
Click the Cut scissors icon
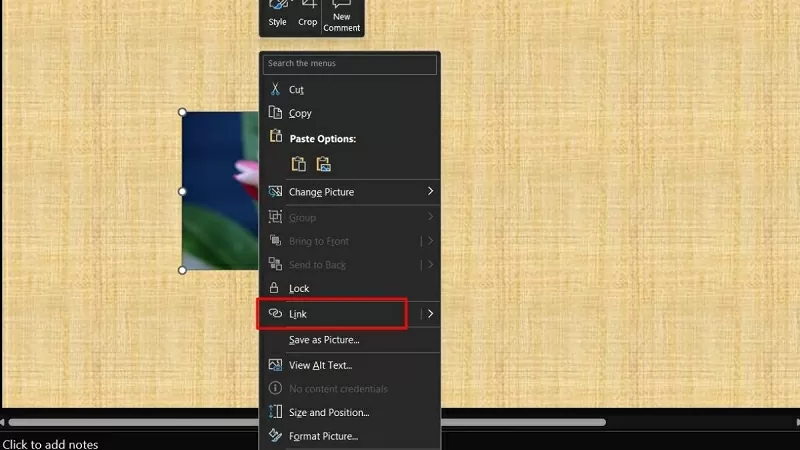(x=275, y=89)
